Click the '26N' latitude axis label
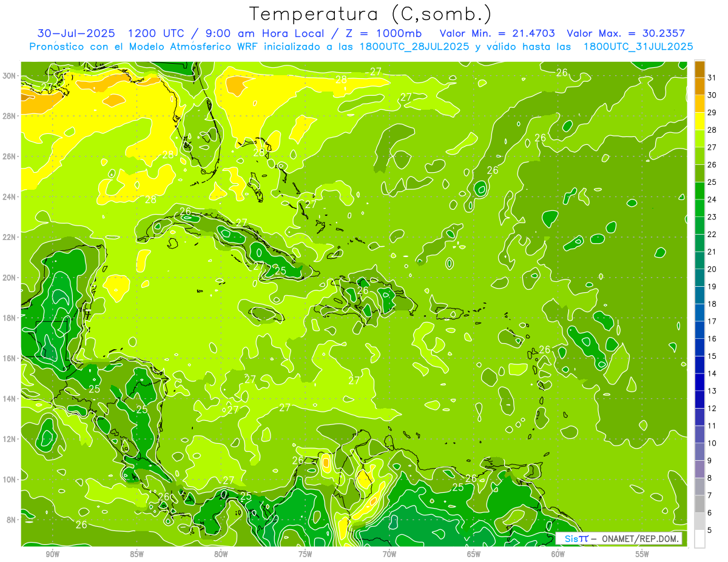This screenshot has width=728, height=562. [x=10, y=156]
